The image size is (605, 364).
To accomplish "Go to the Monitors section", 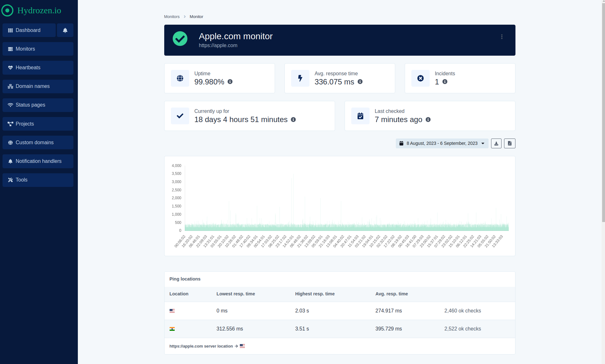I will (x=38, y=49).
